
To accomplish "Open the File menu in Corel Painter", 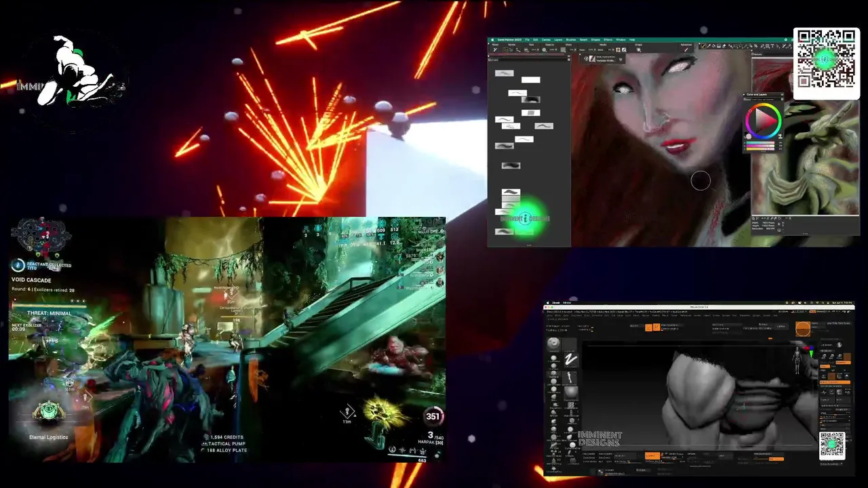I will (x=528, y=40).
